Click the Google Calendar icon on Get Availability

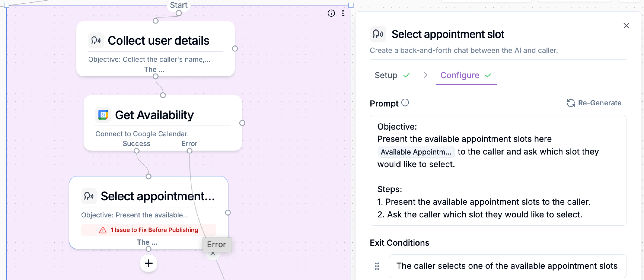tap(103, 115)
